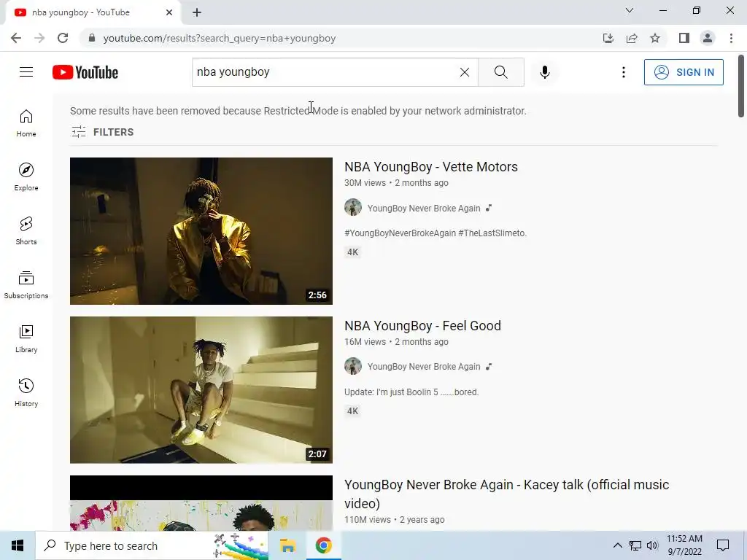The width and height of the screenshot is (747, 560).
Task: Click the browser address bar URL
Action: point(220,38)
